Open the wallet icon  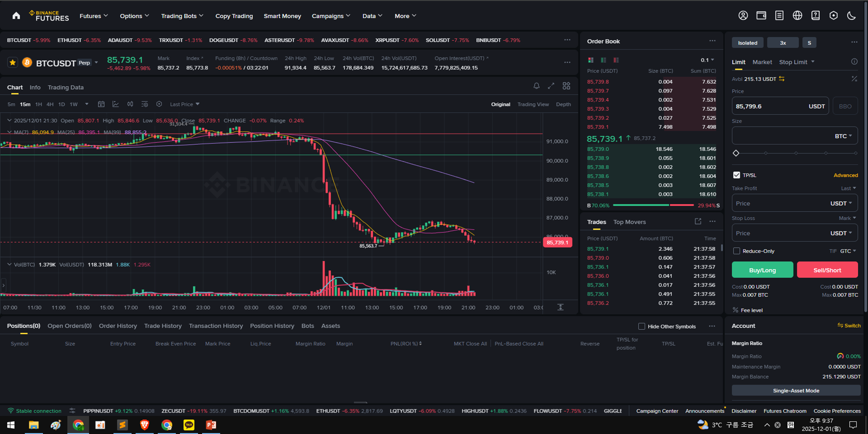761,16
